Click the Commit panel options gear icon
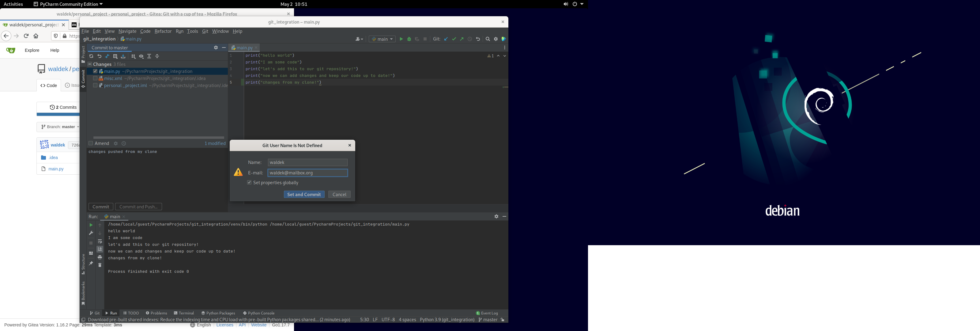Screen dimensions: 980x331 (216, 48)
